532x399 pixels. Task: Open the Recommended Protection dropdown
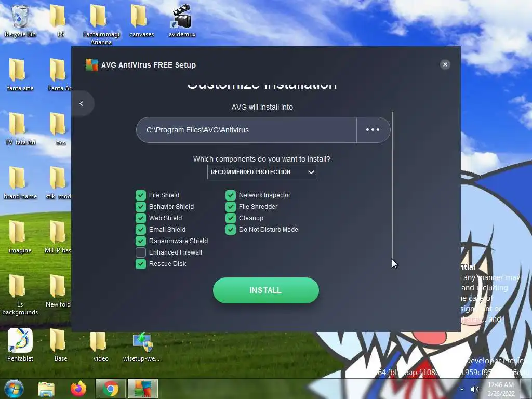pyautogui.click(x=262, y=172)
